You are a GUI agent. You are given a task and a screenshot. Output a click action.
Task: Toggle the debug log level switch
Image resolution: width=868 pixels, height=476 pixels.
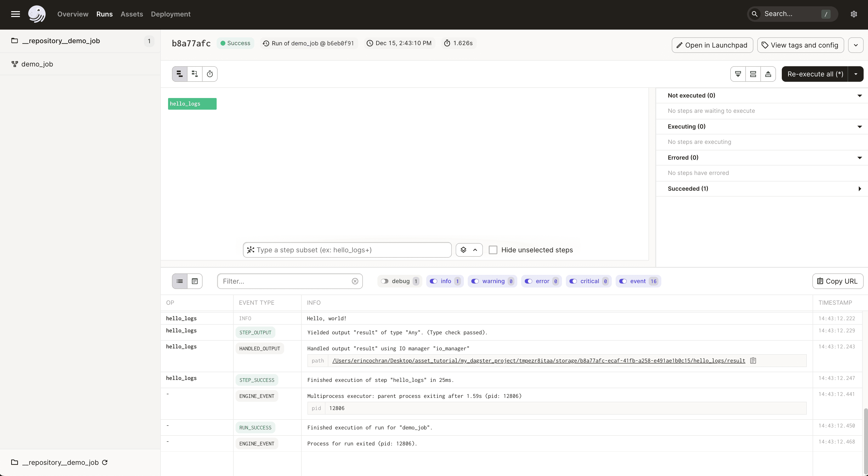pos(385,281)
